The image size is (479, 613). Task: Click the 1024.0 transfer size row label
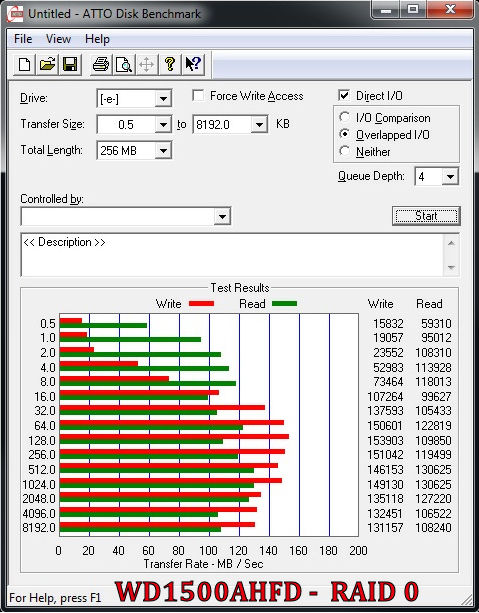click(x=39, y=485)
